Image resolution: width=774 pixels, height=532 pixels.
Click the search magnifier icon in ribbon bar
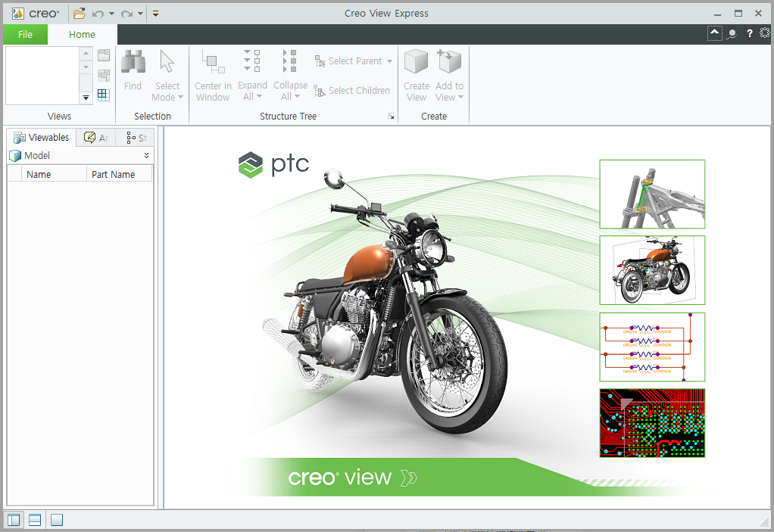(732, 33)
